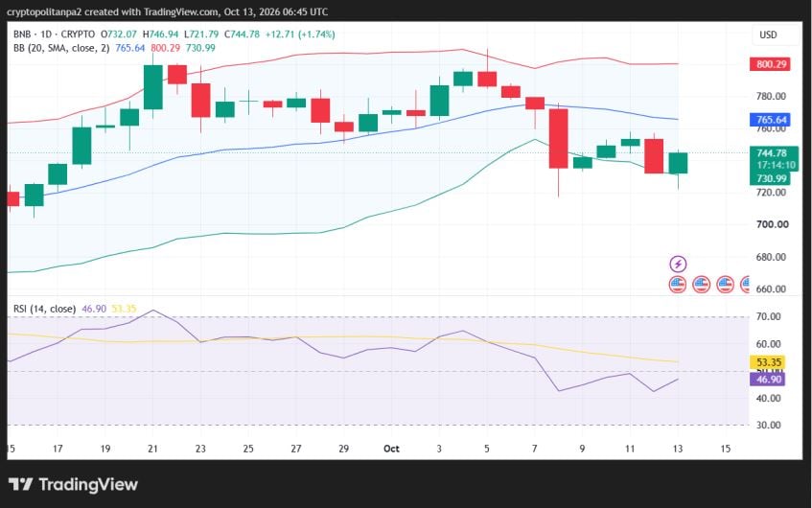Click the Oct date label on time axis
The image size is (812, 508).
pos(391,449)
